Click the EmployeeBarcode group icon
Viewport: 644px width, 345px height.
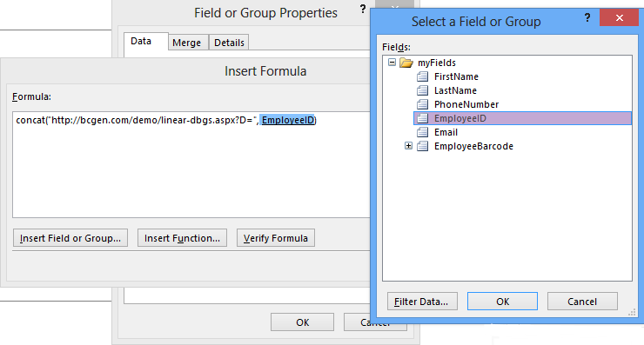[422, 147]
